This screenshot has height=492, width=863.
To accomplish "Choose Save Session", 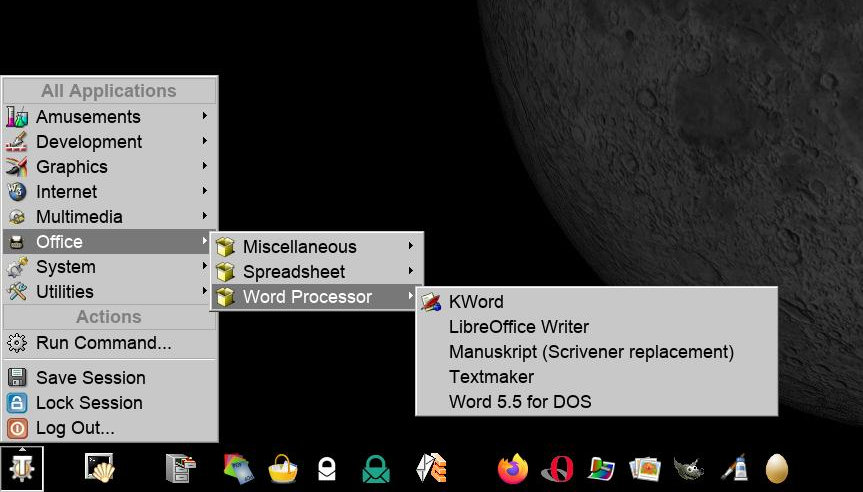I will pyautogui.click(x=110, y=378).
